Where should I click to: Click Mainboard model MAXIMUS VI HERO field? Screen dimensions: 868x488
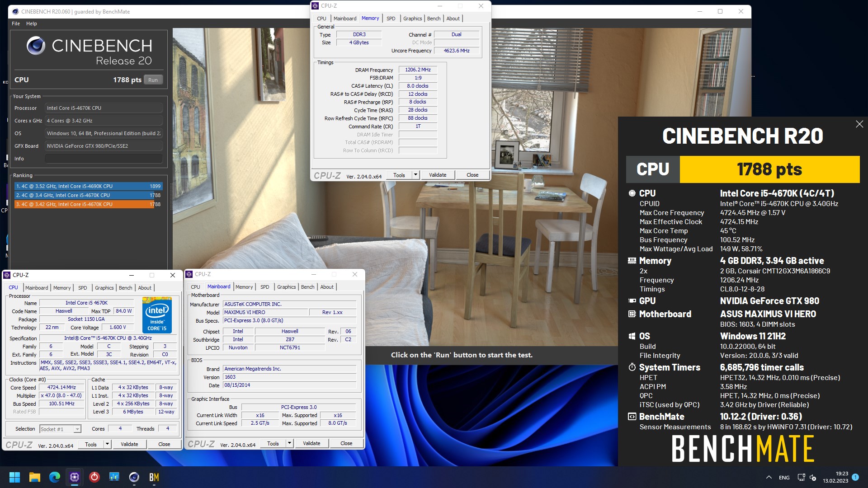[265, 312]
